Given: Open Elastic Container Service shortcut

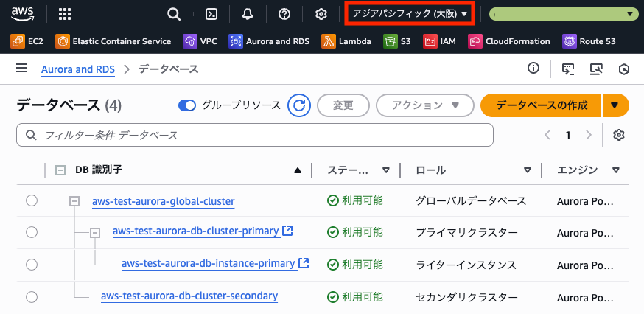Looking at the screenshot, I should (x=113, y=41).
